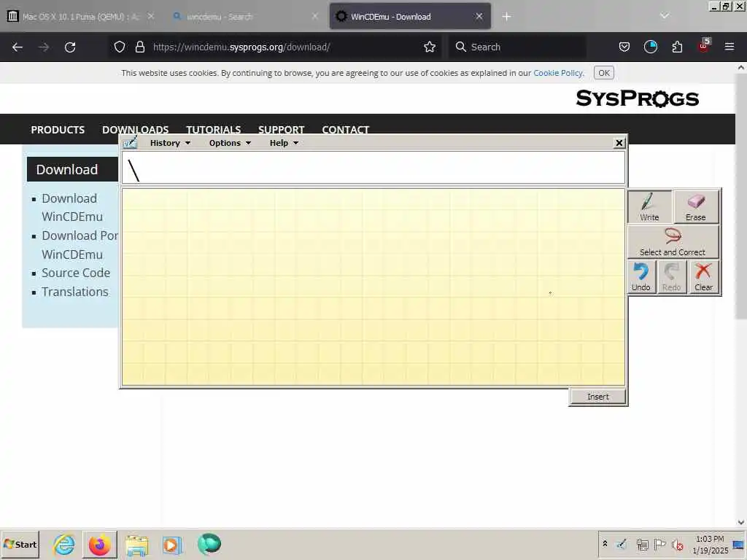
Task: Click the muted volume tray icon
Action: [677, 544]
